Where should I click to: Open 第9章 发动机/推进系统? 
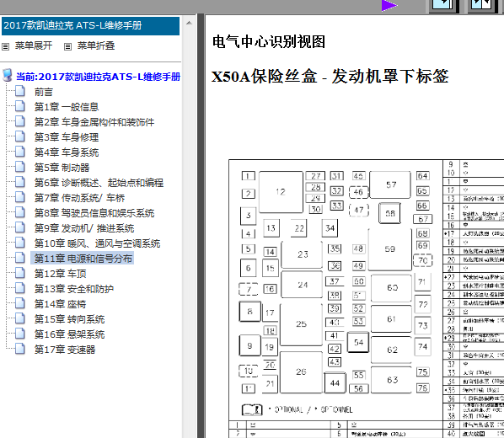pos(84,228)
